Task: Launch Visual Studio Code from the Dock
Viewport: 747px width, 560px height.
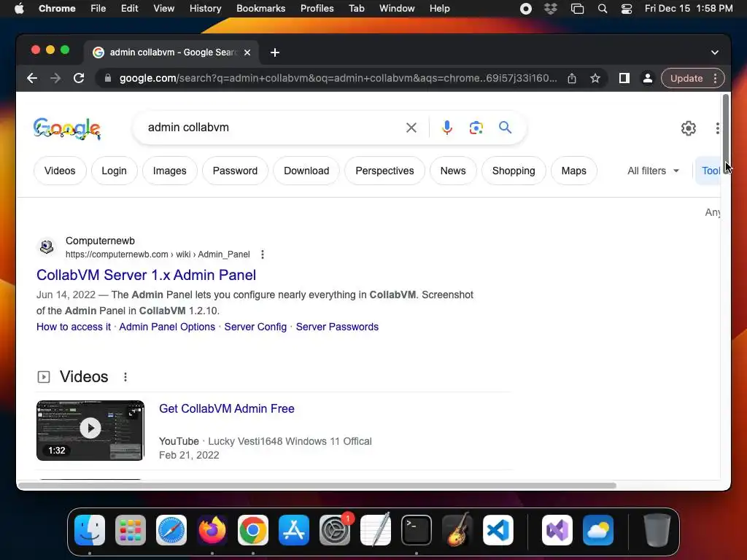Action: click(498, 530)
